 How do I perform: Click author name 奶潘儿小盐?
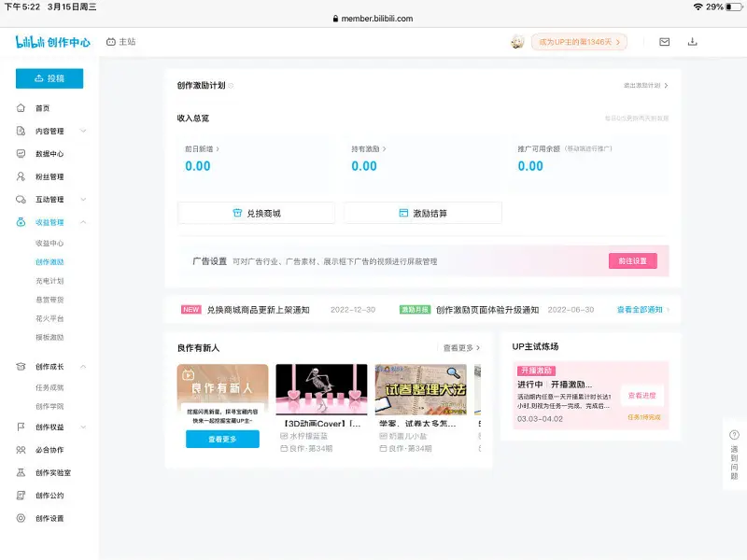coord(408,436)
